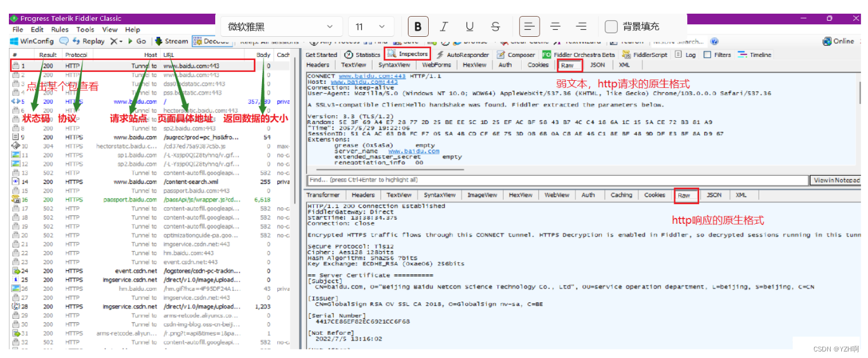Open the Tools menu
868x358 pixels.
coord(85,30)
